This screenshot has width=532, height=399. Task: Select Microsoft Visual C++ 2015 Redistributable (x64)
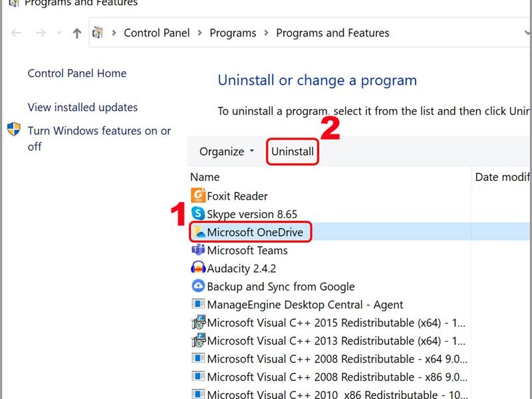pyautogui.click(x=336, y=323)
